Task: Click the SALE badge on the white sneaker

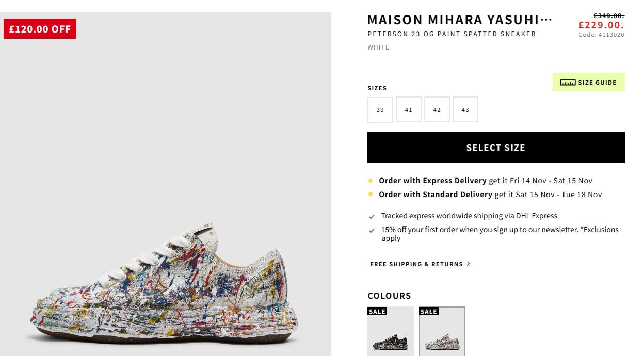Action: (x=429, y=311)
